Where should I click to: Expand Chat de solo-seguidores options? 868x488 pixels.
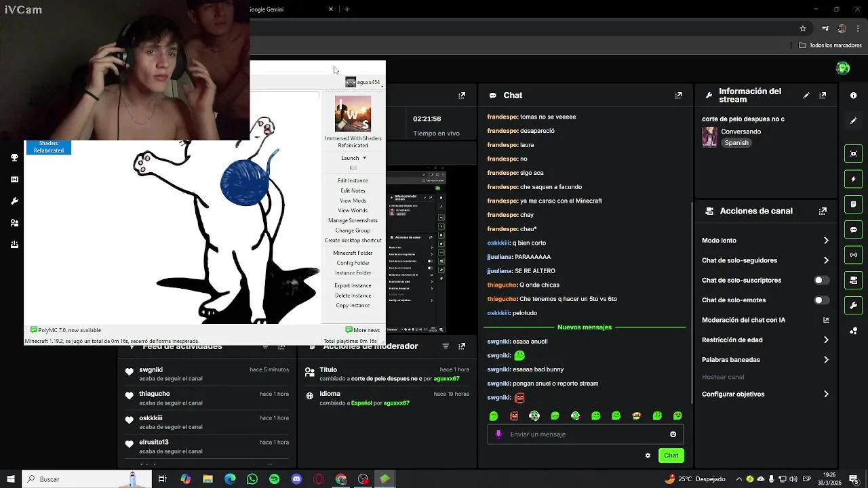point(826,260)
